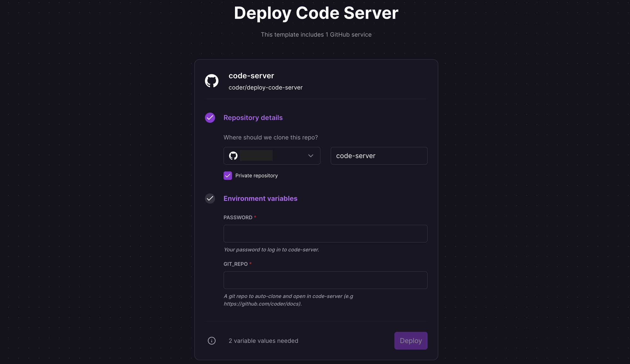Image resolution: width=630 pixels, height=364 pixels.
Task: Select the Environment variables section heading
Action: (x=260, y=198)
